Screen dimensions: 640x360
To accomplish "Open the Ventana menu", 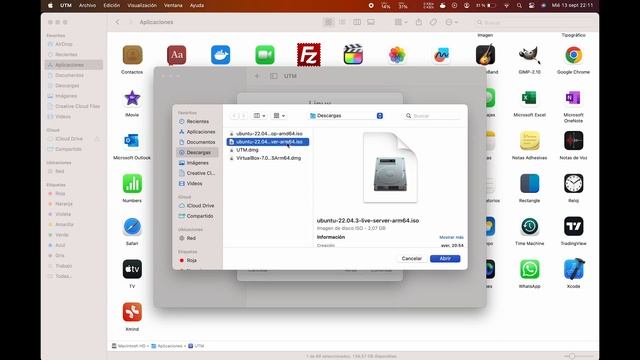I will [x=173, y=6].
